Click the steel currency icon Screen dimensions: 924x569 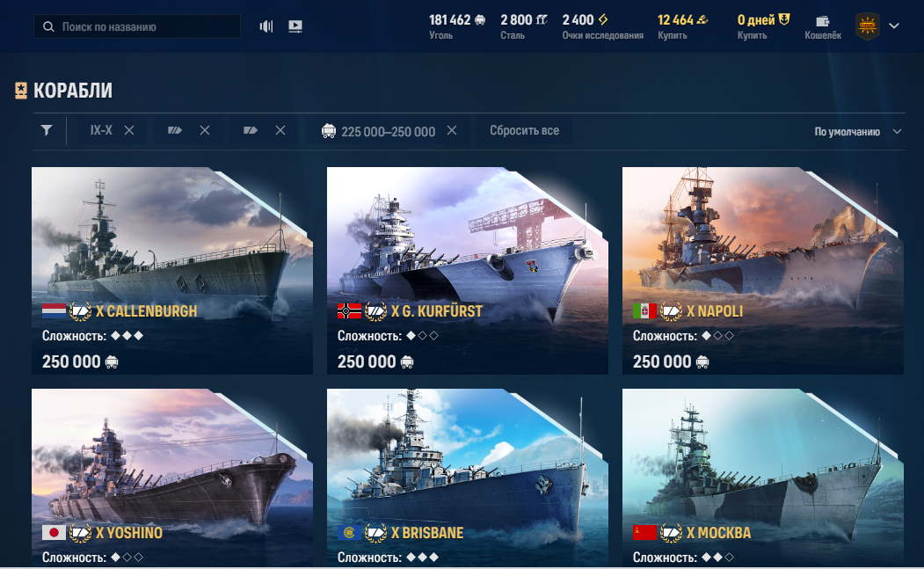pyautogui.click(x=542, y=19)
